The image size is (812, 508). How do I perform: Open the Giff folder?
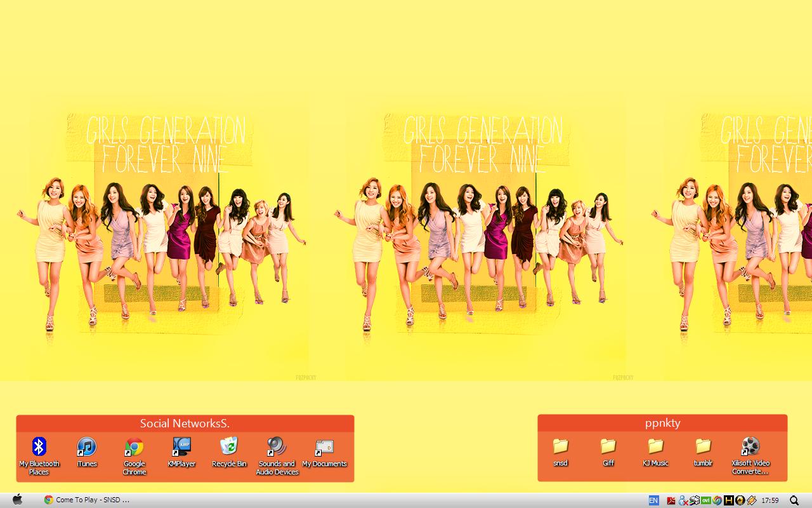pos(608,452)
